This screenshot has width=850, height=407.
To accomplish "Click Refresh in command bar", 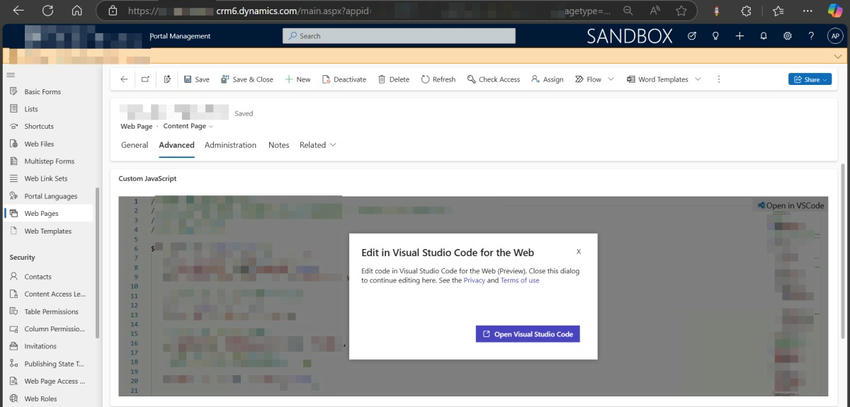I will [x=438, y=79].
